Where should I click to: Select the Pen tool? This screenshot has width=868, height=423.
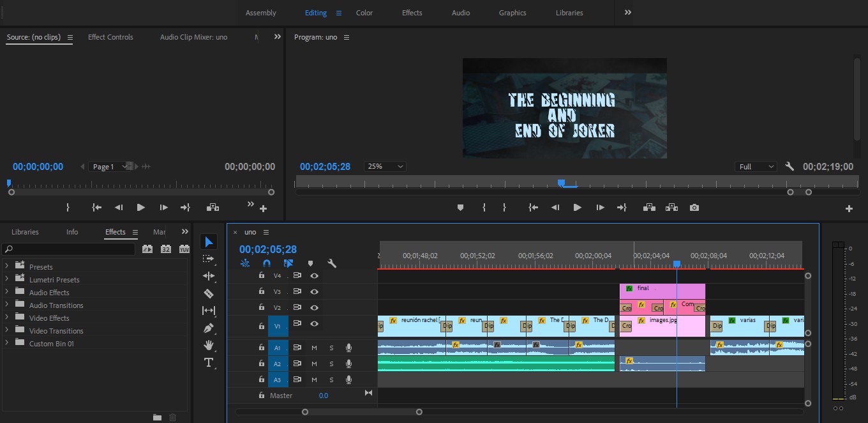coord(209,328)
